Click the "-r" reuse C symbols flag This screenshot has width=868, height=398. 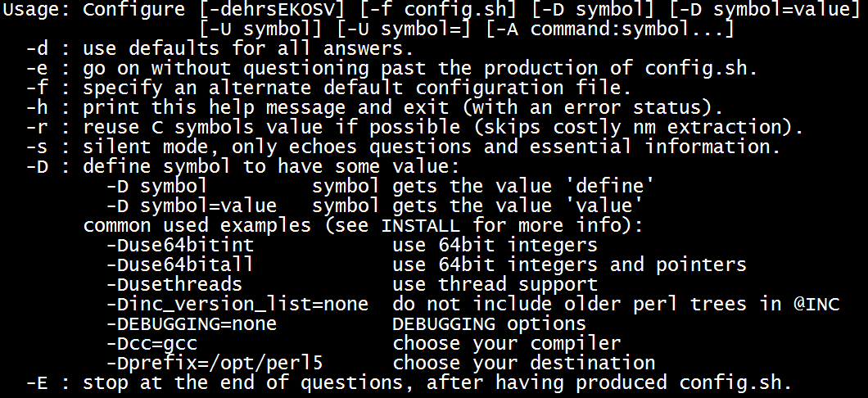38,127
